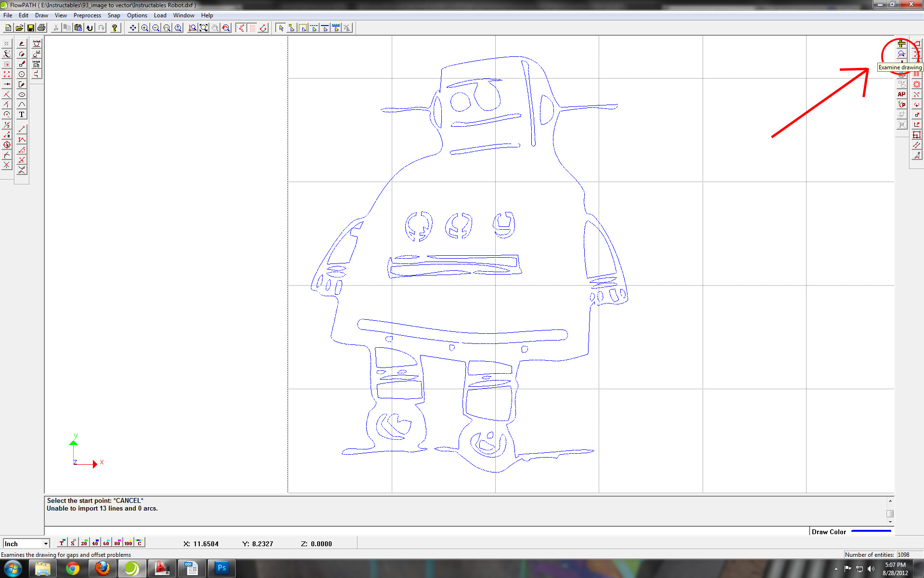This screenshot has width=924, height=578.
Task: Choose the ellipse drawing tool
Action: pos(22,94)
